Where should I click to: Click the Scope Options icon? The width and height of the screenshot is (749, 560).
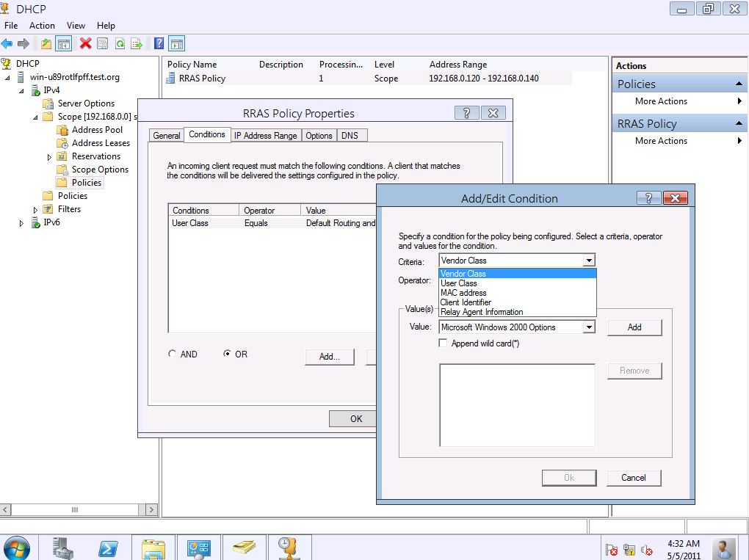click(x=62, y=170)
